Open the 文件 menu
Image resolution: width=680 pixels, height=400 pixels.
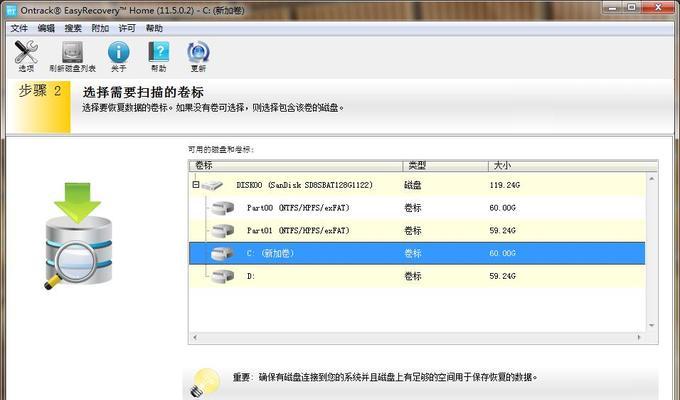pos(19,28)
